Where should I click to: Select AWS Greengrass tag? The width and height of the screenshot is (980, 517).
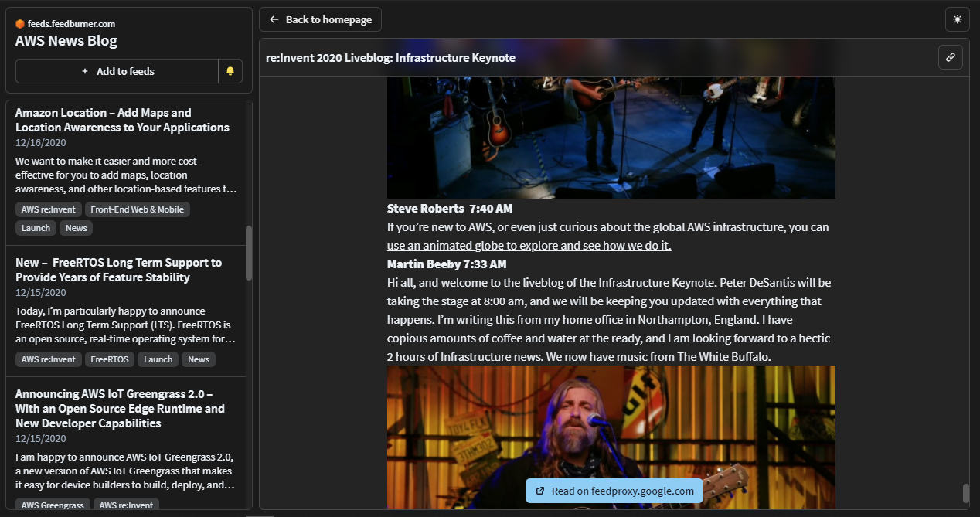pos(53,505)
